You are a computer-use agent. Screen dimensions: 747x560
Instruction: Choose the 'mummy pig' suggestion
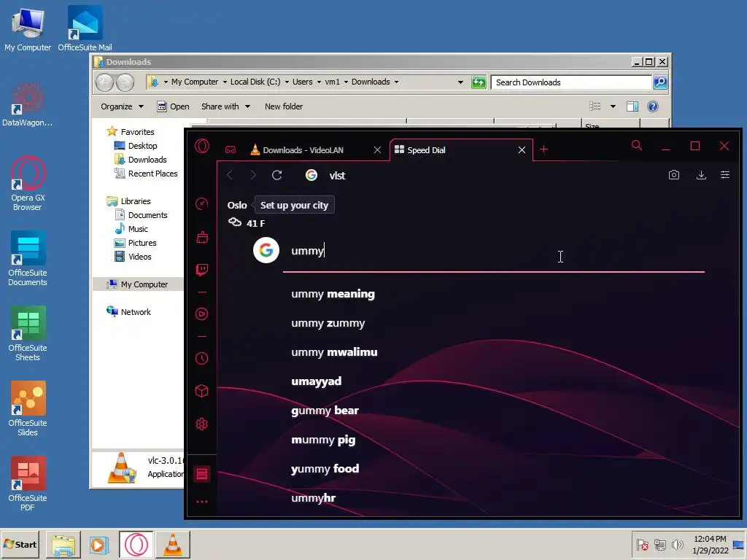point(323,440)
